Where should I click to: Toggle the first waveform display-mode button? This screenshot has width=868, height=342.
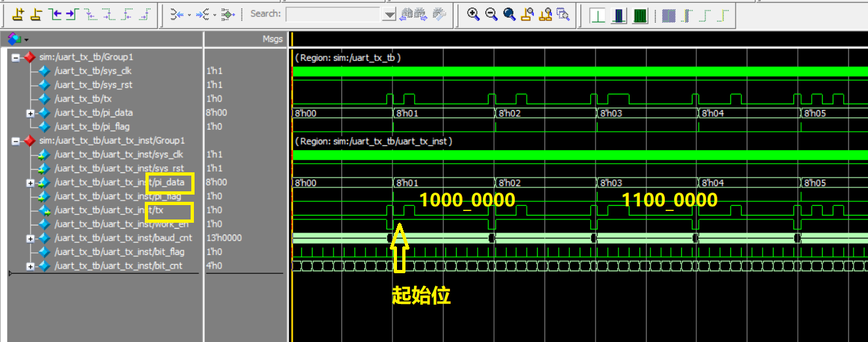click(597, 14)
